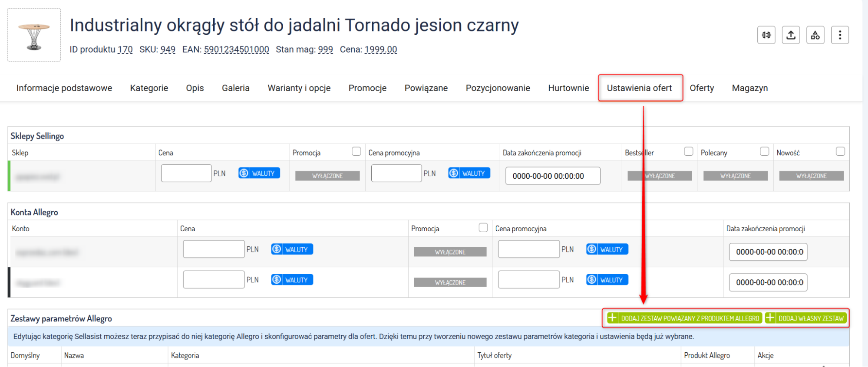This screenshot has height=367, width=868.
Task: Switch to the Warianty i opcje tab
Action: 299,88
